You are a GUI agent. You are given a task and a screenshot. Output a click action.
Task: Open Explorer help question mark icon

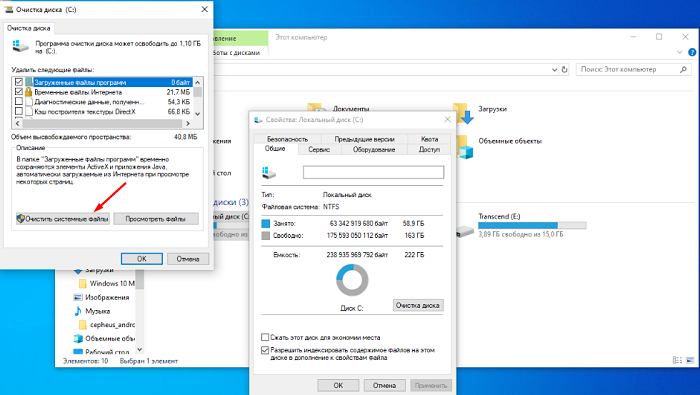click(x=692, y=52)
